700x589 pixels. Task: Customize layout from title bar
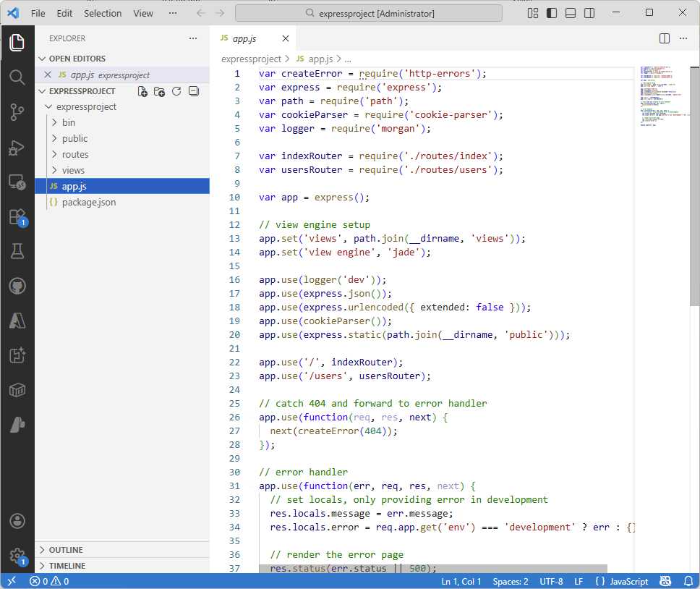(532, 13)
